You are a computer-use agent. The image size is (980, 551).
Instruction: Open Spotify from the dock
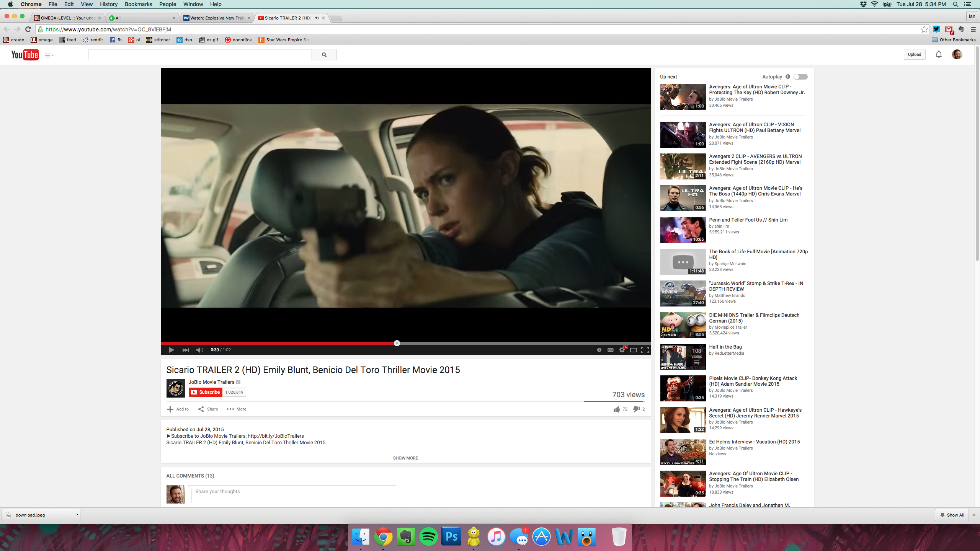click(x=428, y=536)
